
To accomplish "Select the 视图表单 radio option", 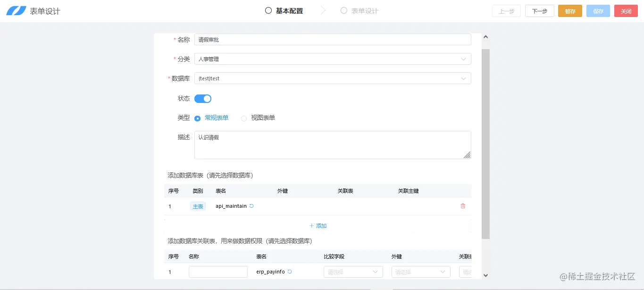I will (243, 118).
